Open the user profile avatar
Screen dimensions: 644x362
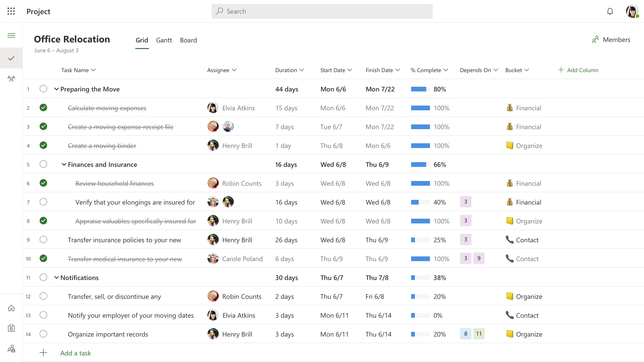click(632, 11)
